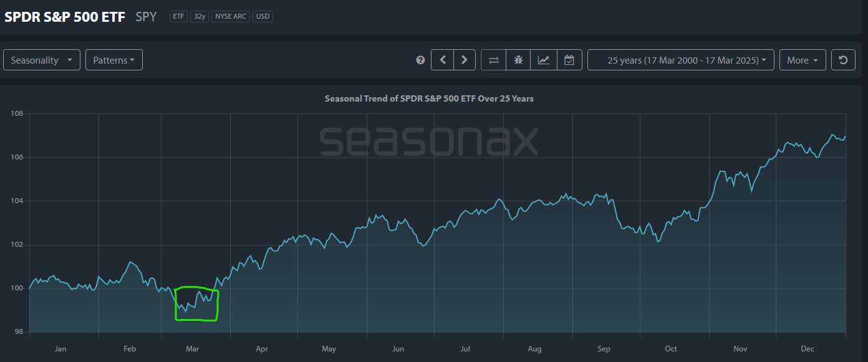This screenshot has height=362, width=868.
Task: Click the 108 y-axis value
Action: tap(17, 113)
